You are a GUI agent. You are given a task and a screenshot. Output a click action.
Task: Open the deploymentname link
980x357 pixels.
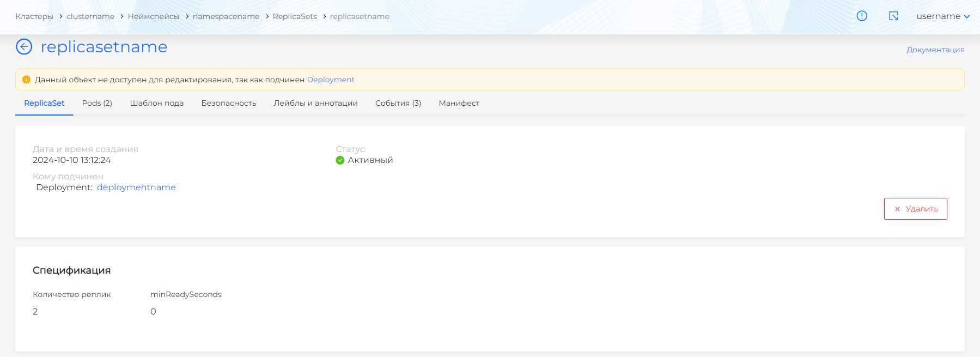(136, 187)
